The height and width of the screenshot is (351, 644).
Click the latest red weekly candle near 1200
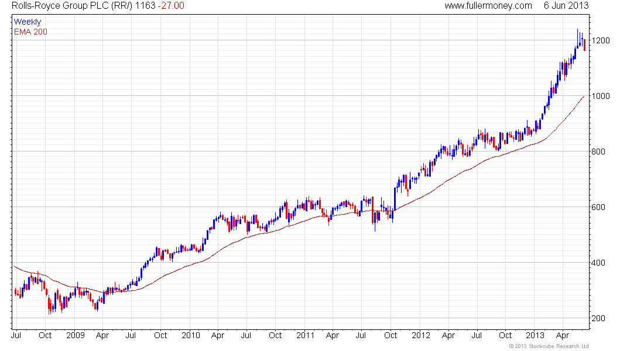point(584,45)
